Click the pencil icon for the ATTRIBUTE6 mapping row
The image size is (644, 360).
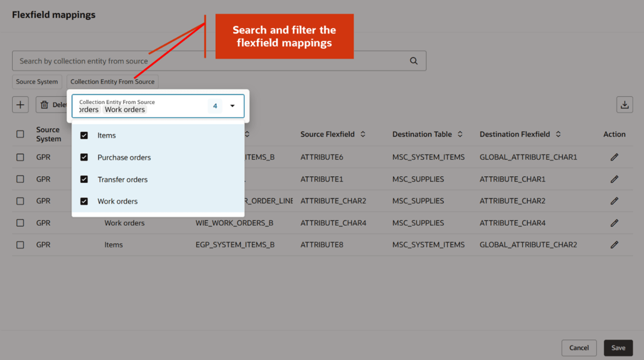[614, 157]
